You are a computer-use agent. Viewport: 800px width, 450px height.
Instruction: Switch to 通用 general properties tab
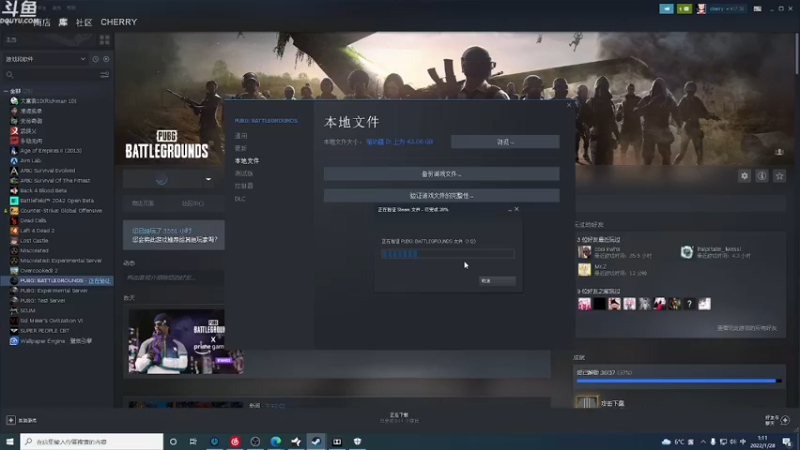(x=241, y=136)
